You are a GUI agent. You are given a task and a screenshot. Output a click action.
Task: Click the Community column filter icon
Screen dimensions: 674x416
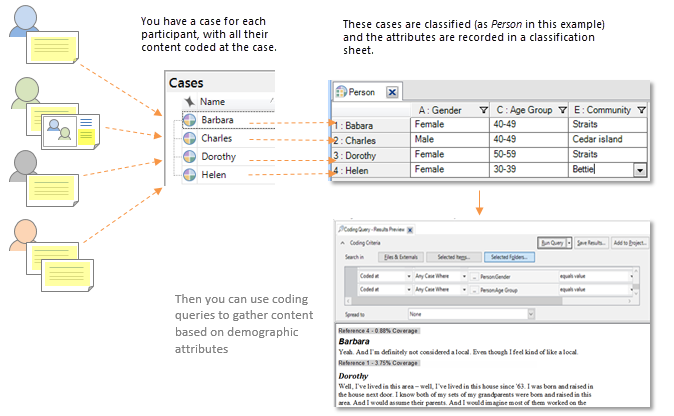[x=641, y=110]
